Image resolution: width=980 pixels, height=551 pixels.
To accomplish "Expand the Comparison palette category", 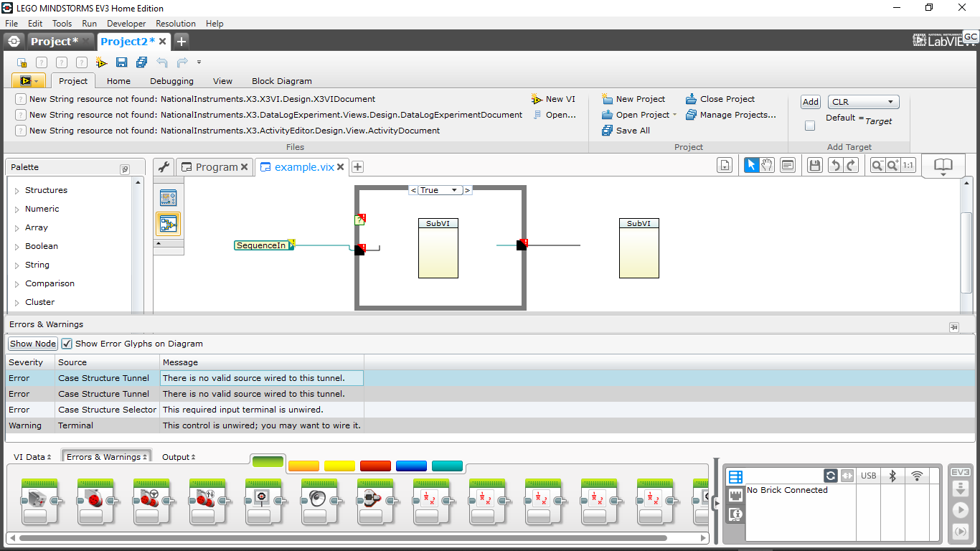I will pyautogui.click(x=17, y=284).
